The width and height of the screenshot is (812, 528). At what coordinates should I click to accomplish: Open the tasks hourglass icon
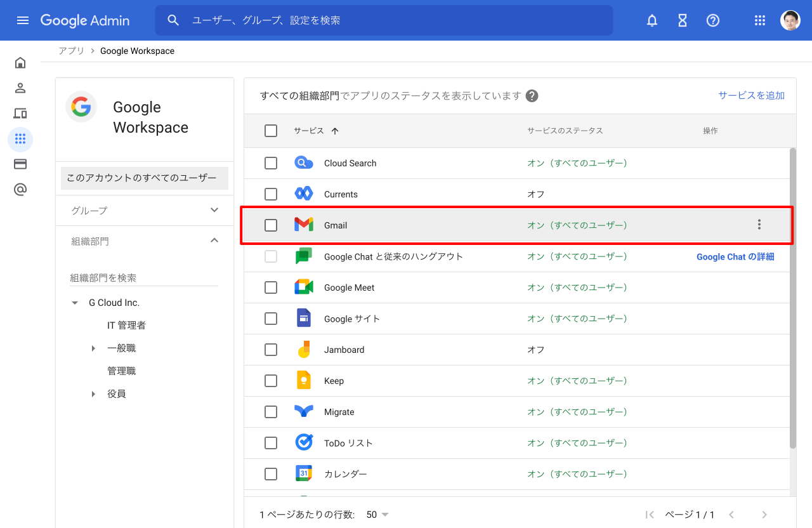[683, 20]
